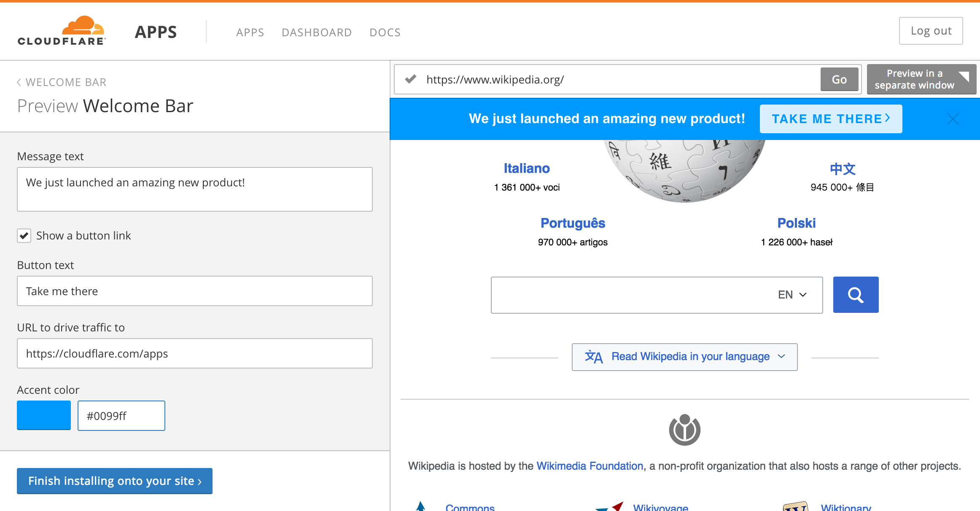Image resolution: width=980 pixels, height=511 pixels.
Task: Click the back chevron beside WELCOME BAR
Action: [x=19, y=82]
